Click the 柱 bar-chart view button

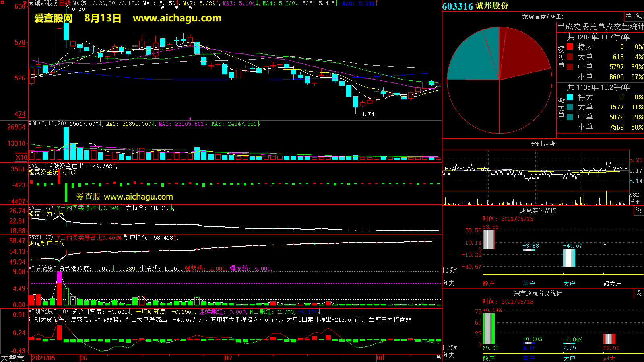point(629,16)
